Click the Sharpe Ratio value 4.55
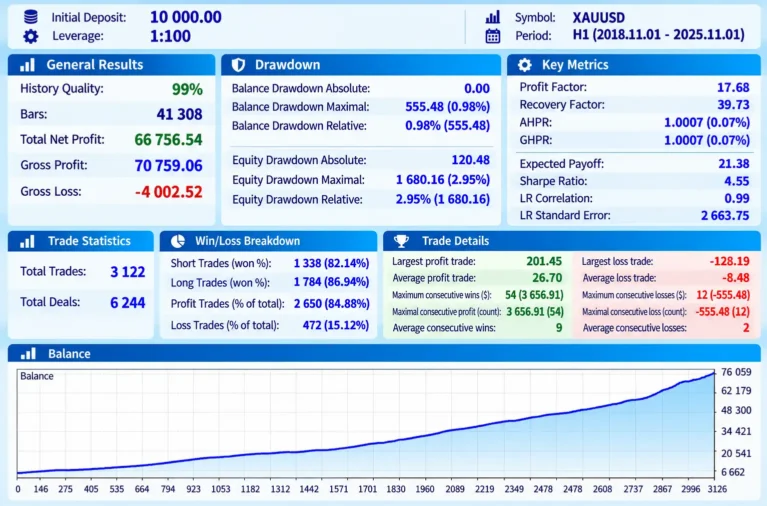The height and width of the screenshot is (506, 767). pos(737,181)
